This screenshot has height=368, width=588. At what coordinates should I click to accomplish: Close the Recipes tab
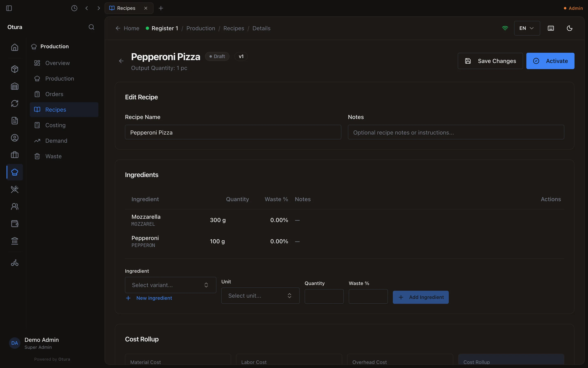tap(146, 8)
